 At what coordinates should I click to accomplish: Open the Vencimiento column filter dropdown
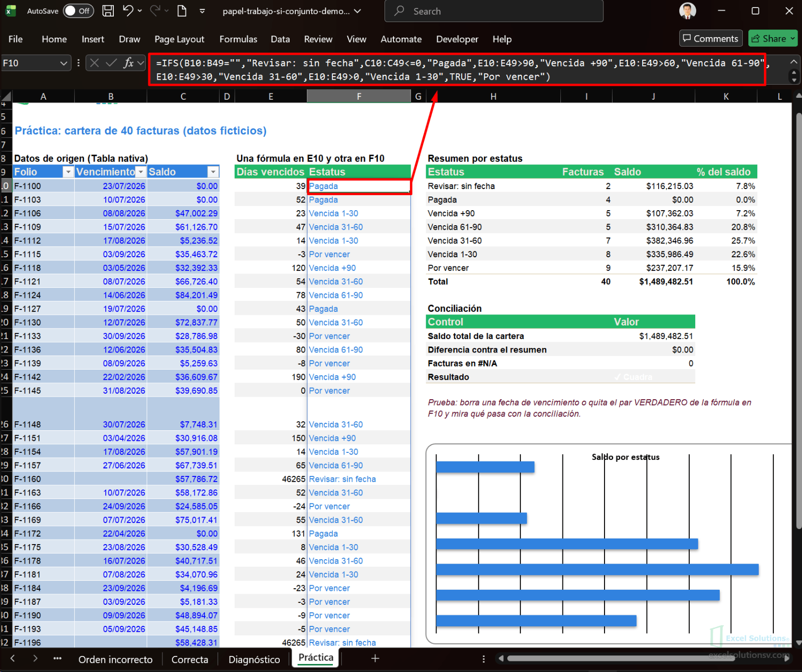click(x=141, y=172)
